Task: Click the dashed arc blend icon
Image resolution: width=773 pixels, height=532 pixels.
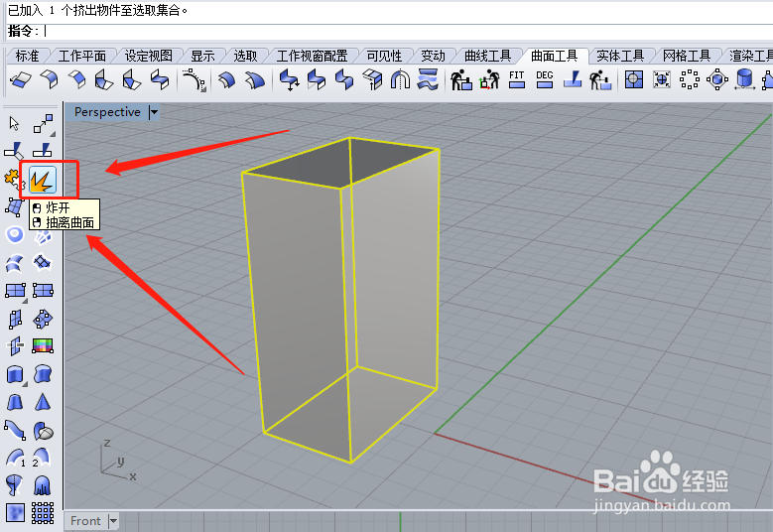Action: click(x=193, y=79)
